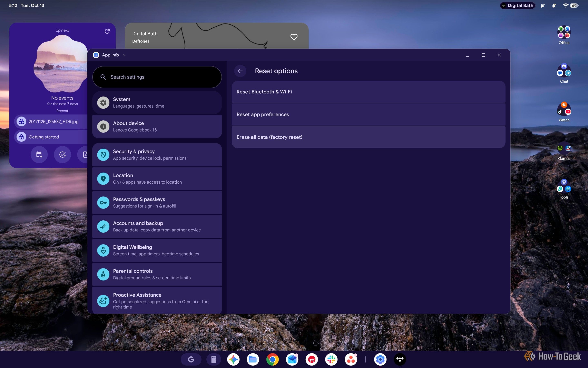588x368 pixels.
Task: Like Digital Bath with the heart icon
Action: [x=294, y=37]
